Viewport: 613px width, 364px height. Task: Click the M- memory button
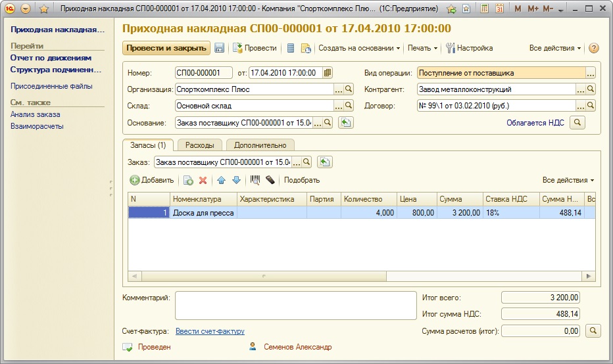[548, 9]
